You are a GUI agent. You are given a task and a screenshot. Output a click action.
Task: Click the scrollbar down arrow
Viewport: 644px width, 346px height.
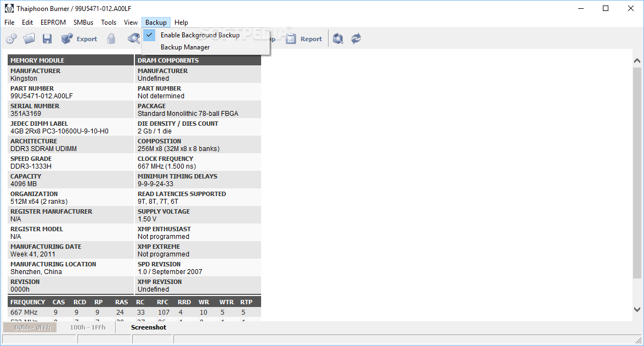(x=637, y=309)
